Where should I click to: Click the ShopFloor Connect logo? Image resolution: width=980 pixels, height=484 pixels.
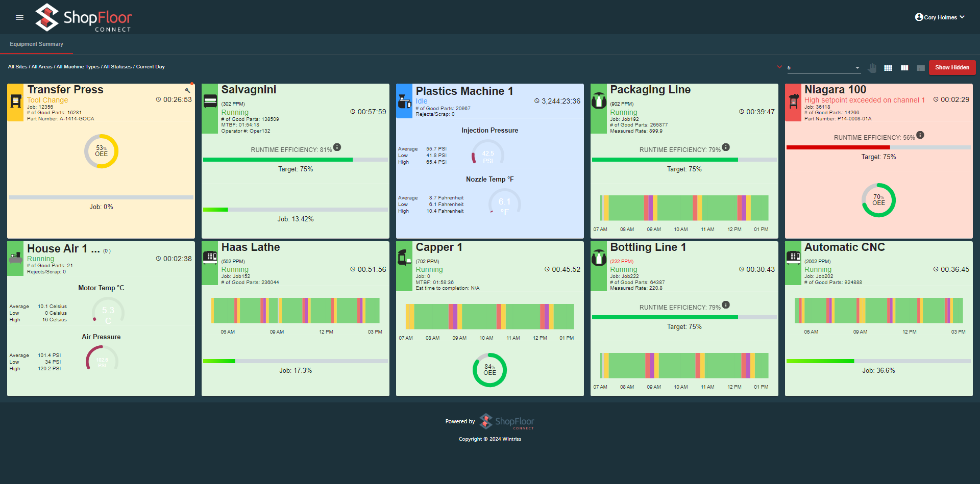pos(84,18)
